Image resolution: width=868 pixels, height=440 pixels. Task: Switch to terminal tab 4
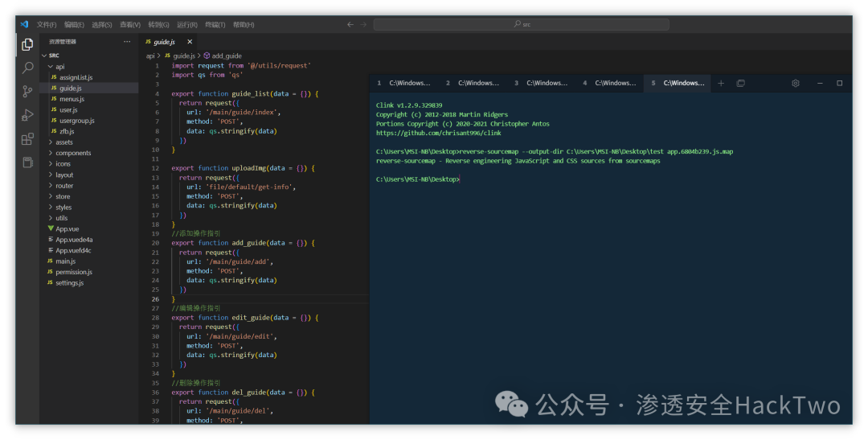tap(610, 83)
